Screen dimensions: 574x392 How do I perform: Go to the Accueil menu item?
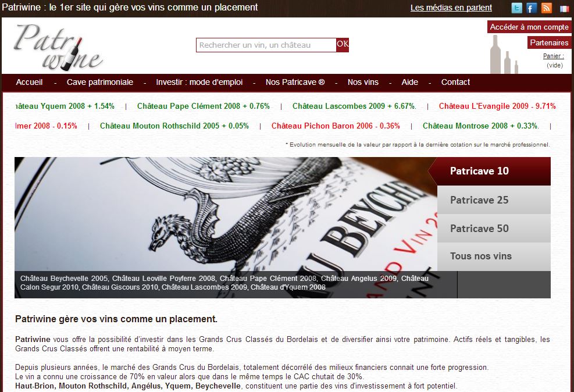(x=29, y=82)
